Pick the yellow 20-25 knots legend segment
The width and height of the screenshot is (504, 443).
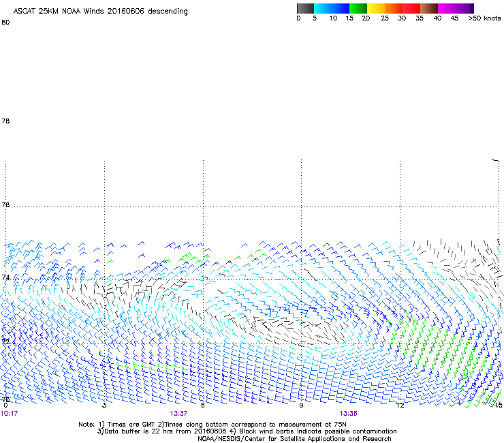point(376,8)
